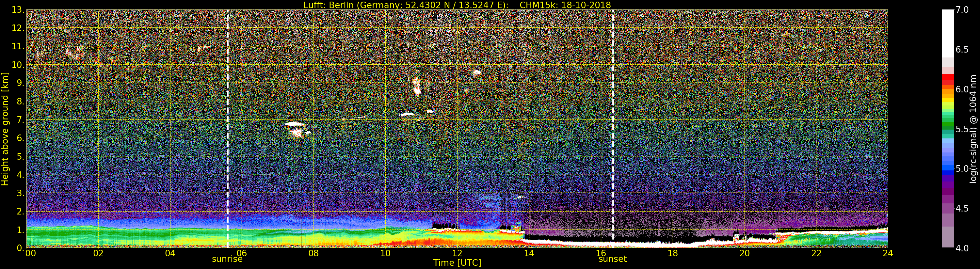The width and height of the screenshot is (980, 269).
Task: Click the x-axis tick label '10'
Action: click(385, 253)
